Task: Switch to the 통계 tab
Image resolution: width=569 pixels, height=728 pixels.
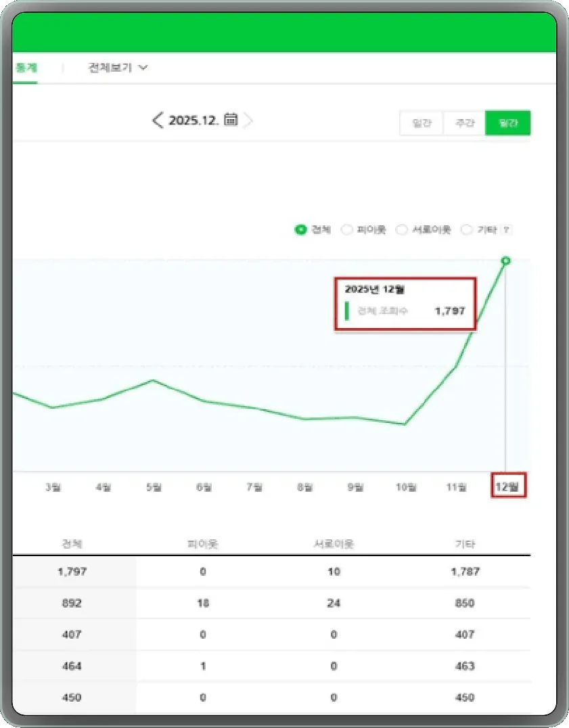Action: (x=26, y=68)
